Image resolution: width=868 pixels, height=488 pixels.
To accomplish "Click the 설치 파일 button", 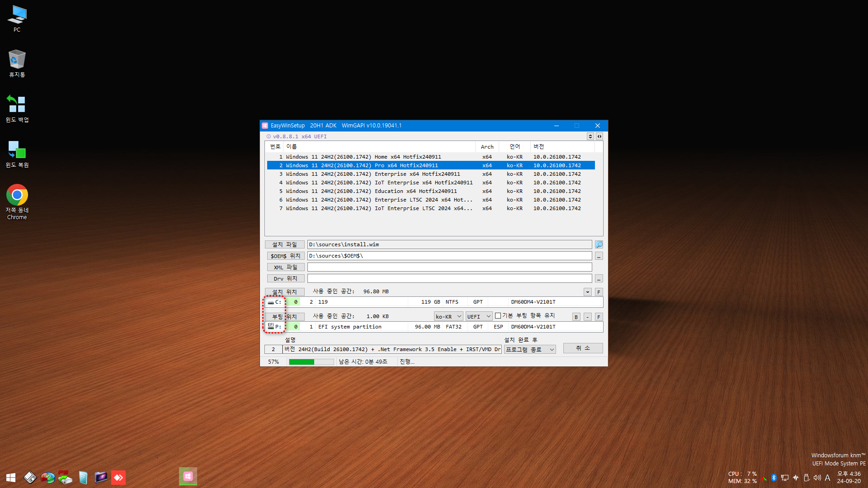I will 284,244.
